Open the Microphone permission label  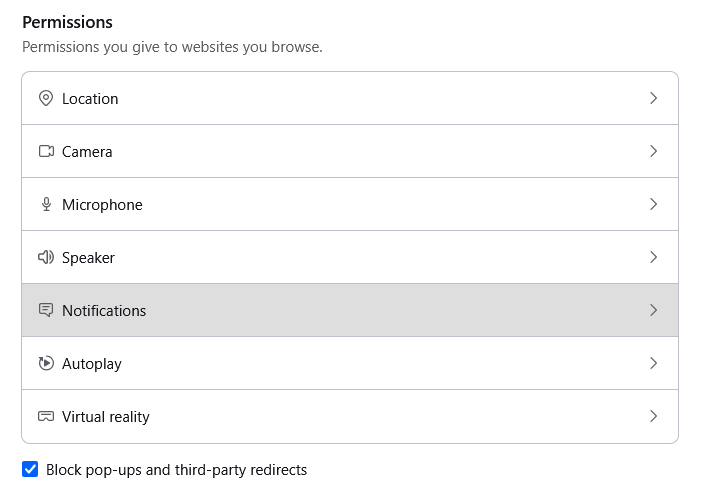[x=102, y=205]
